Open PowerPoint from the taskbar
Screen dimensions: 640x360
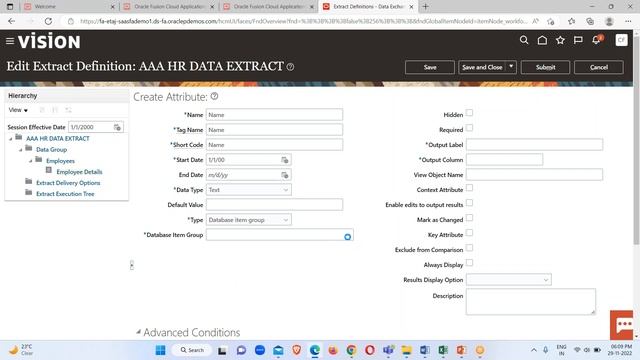(461, 350)
